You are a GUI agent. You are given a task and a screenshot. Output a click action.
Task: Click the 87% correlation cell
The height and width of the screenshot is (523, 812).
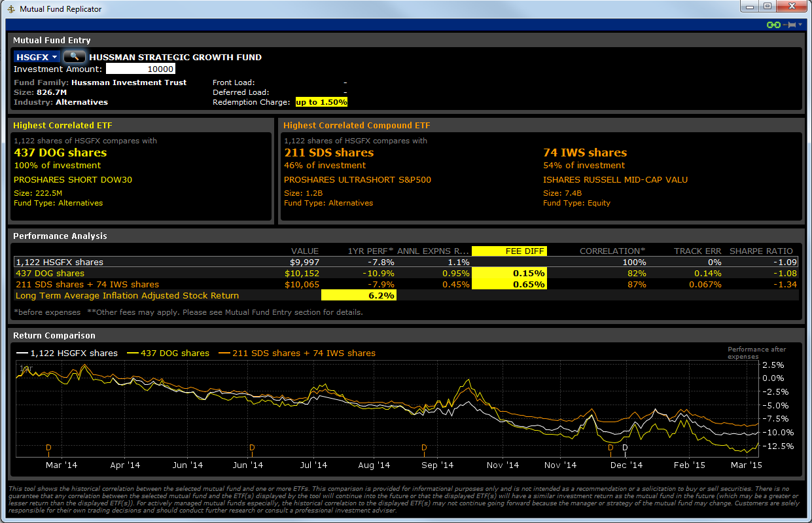(x=636, y=284)
